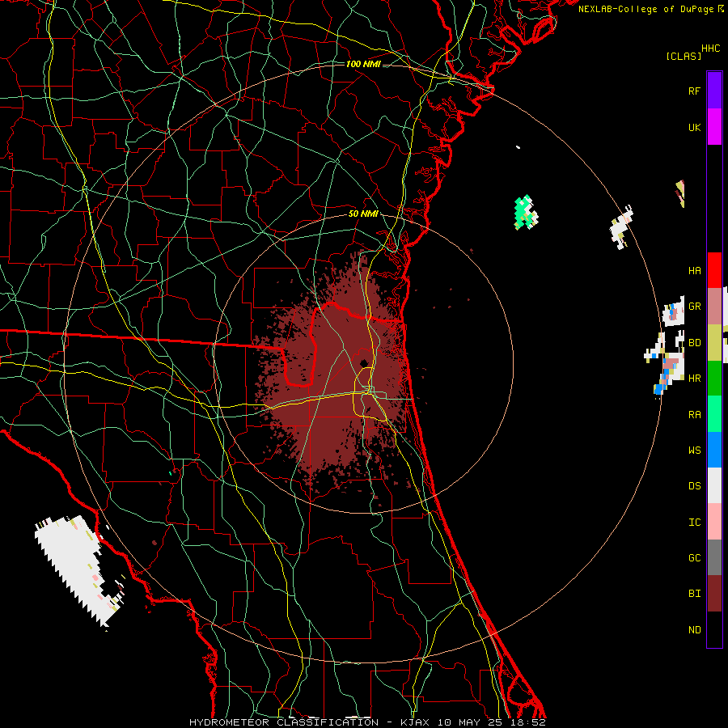Click the RA bright green legend swatch
Screen dimensions: 728x728
tap(714, 414)
